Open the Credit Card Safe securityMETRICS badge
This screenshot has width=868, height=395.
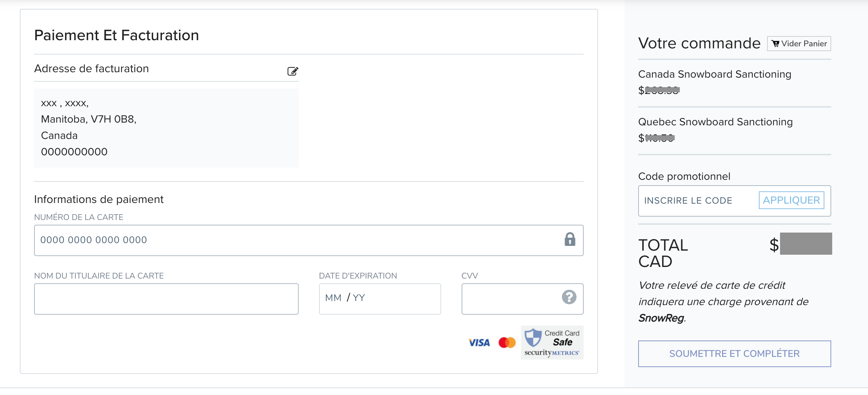[x=552, y=343]
